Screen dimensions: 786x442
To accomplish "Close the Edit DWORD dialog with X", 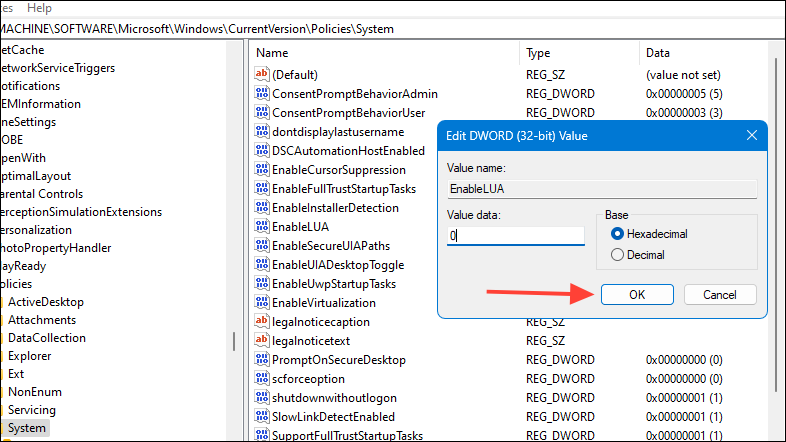I will [751, 135].
